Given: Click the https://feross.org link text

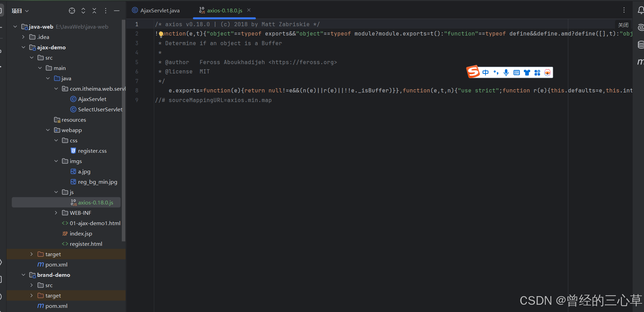Looking at the screenshot, I should click(x=303, y=62).
